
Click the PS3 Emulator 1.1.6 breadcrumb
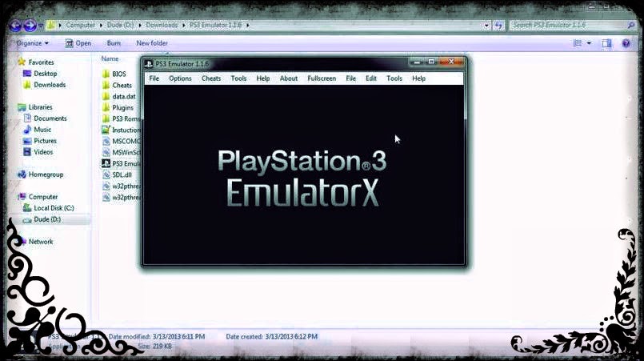[216, 25]
